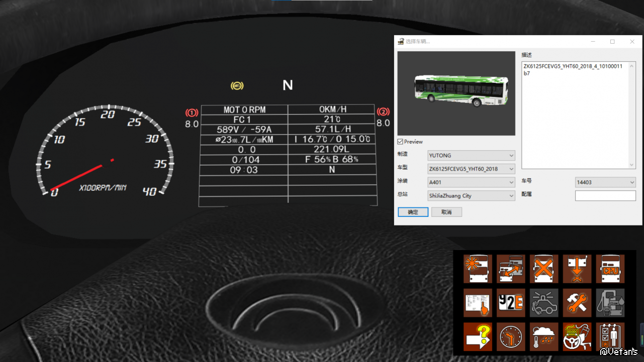644x362 pixels.
Task: Uncheck the Preview checkbox
Action: (x=401, y=142)
